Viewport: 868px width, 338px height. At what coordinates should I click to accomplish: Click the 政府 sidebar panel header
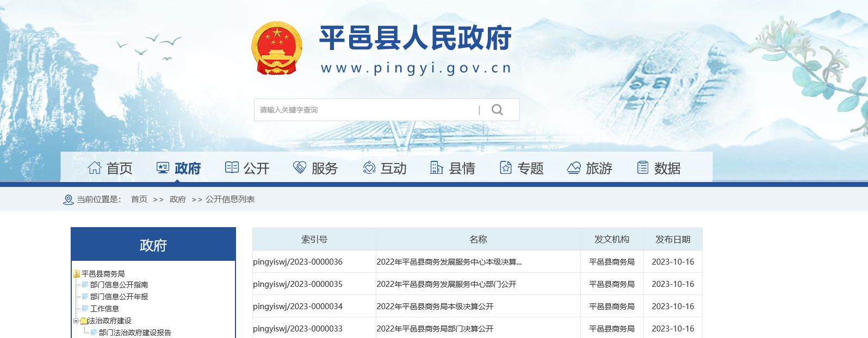pos(153,245)
